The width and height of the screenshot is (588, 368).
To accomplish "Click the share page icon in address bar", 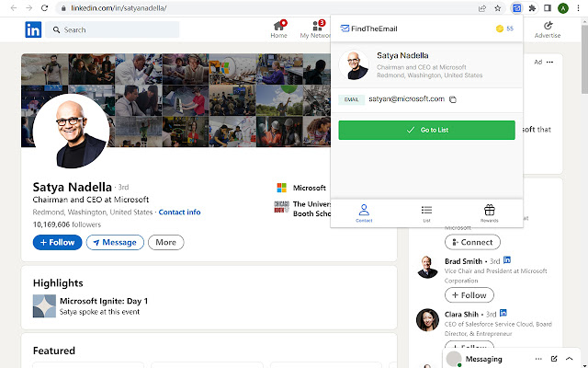I will point(482,8).
